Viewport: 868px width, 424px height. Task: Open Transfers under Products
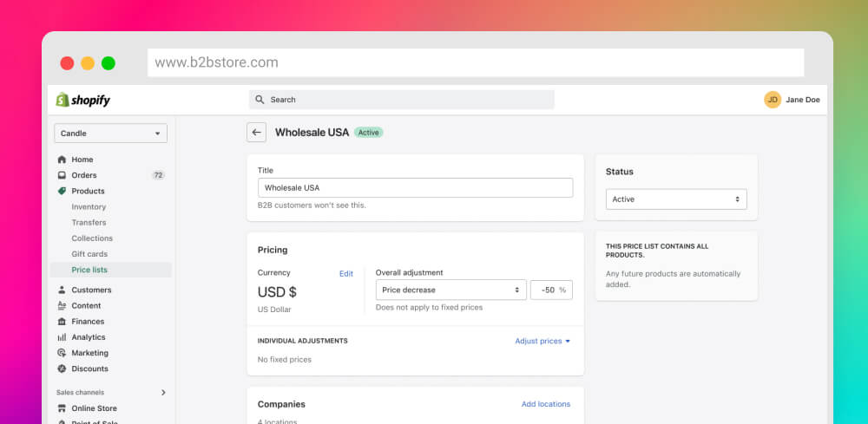(89, 222)
